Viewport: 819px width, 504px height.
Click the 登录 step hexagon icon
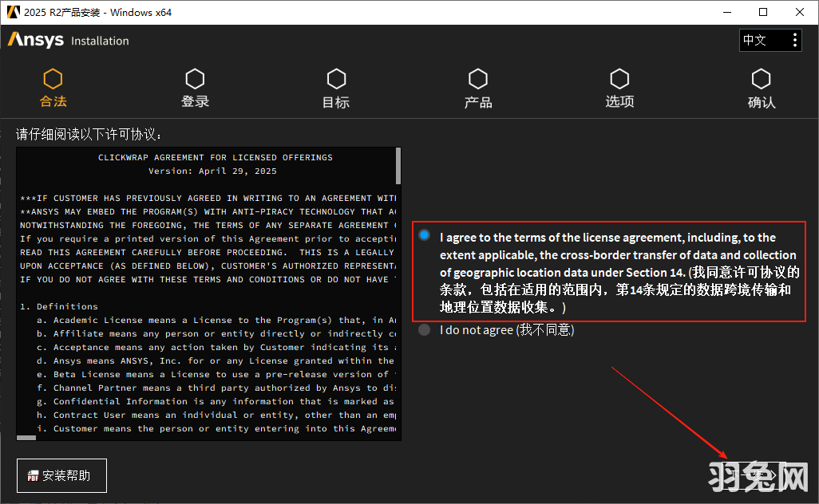click(195, 79)
